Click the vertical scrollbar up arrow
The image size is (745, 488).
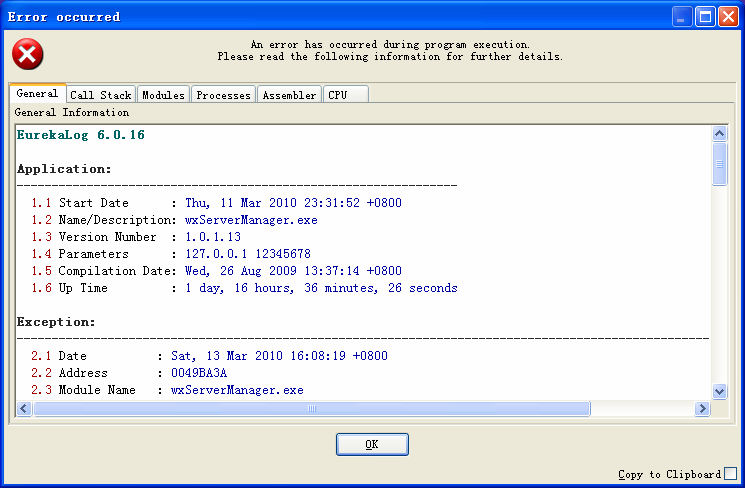click(x=719, y=134)
